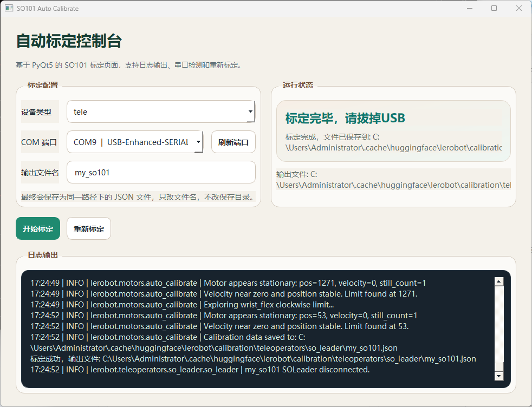Click the 自动标定控制台 page title
This screenshot has height=407, width=532.
[x=69, y=41]
